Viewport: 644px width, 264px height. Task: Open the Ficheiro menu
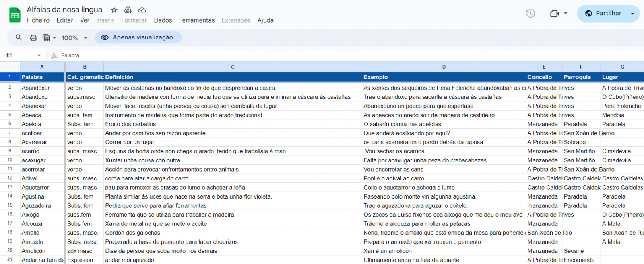38,20
